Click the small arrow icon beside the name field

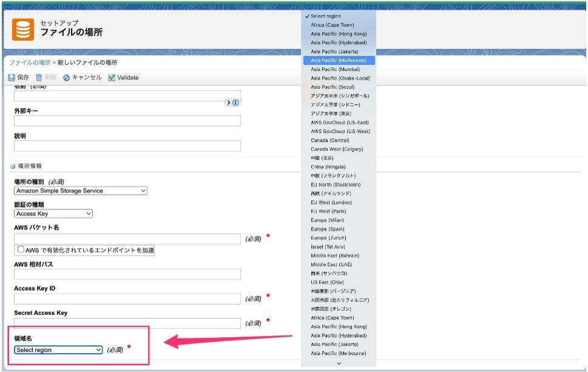228,103
